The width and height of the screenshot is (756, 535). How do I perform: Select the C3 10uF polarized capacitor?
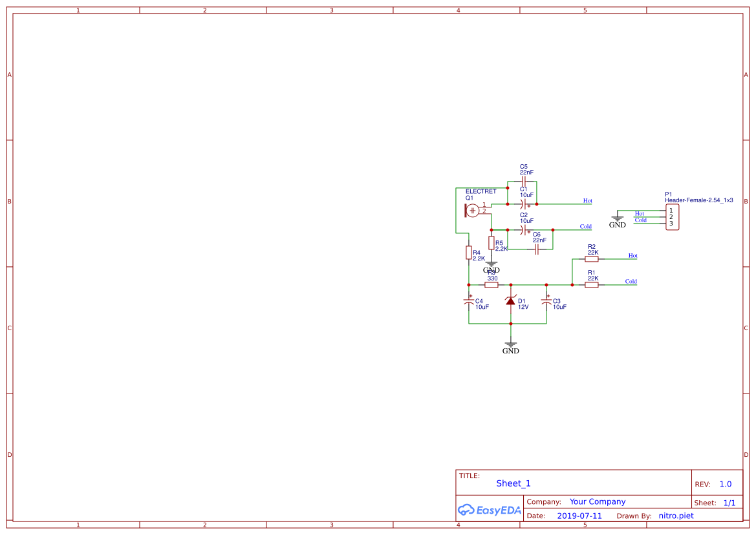(546, 301)
